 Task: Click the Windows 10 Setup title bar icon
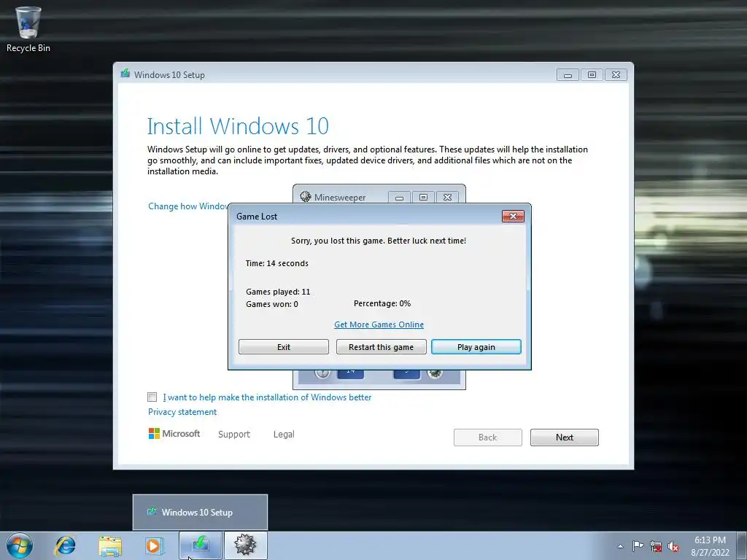125,74
